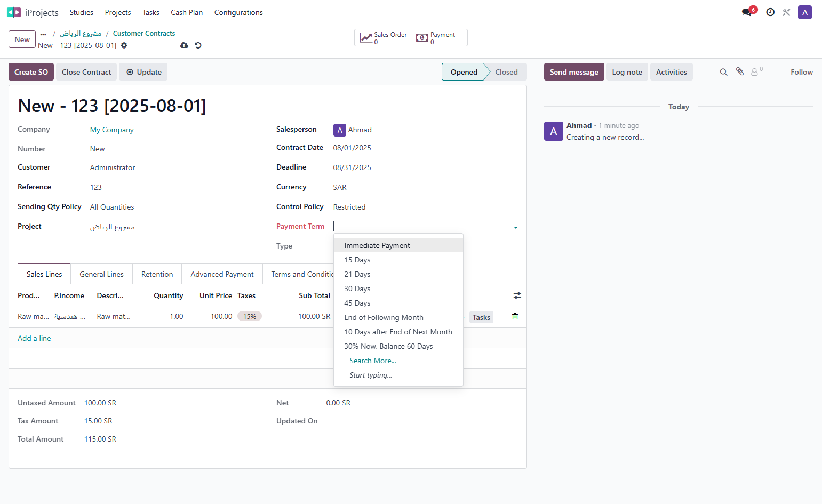Click Add a line link
Screen dimensions: 822x504
(34, 338)
